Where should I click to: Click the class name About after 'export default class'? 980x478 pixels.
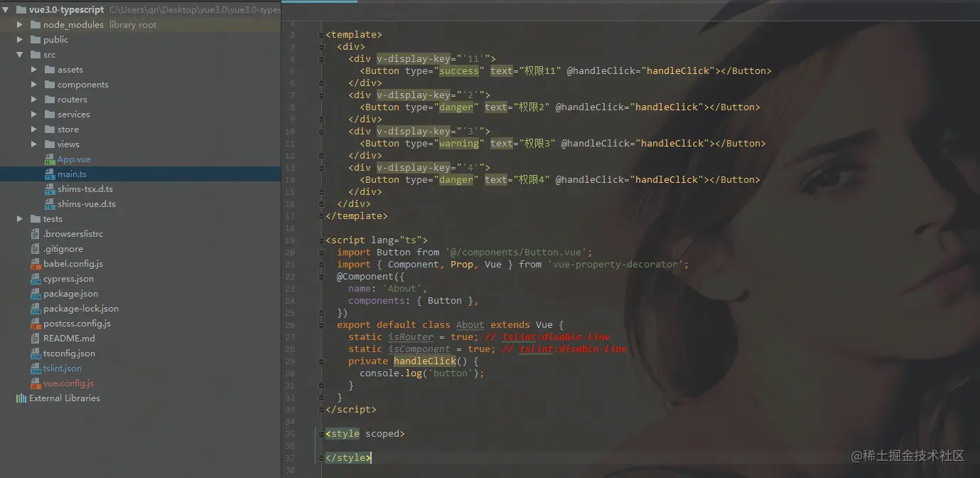(x=470, y=325)
